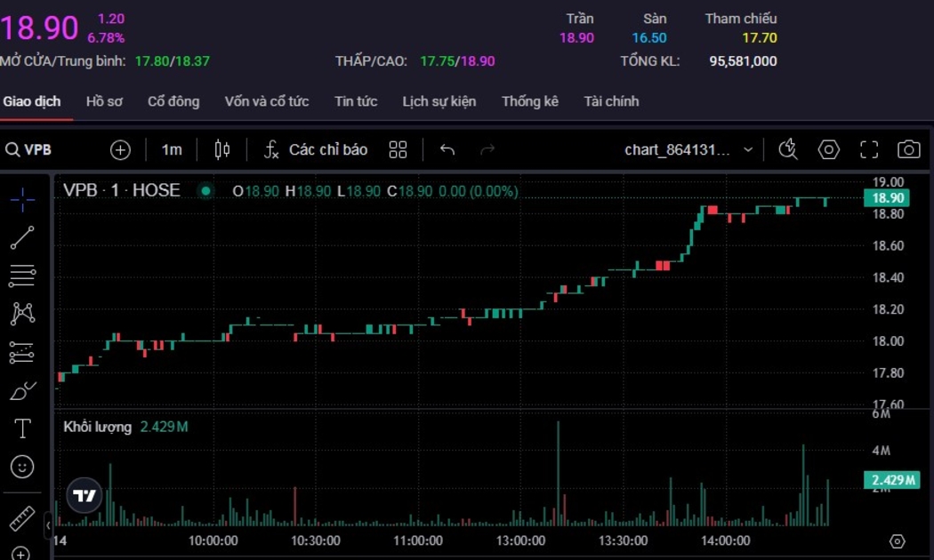Image resolution: width=934 pixels, height=560 pixels.
Task: Toggle the green market status dot
Action: [206, 190]
